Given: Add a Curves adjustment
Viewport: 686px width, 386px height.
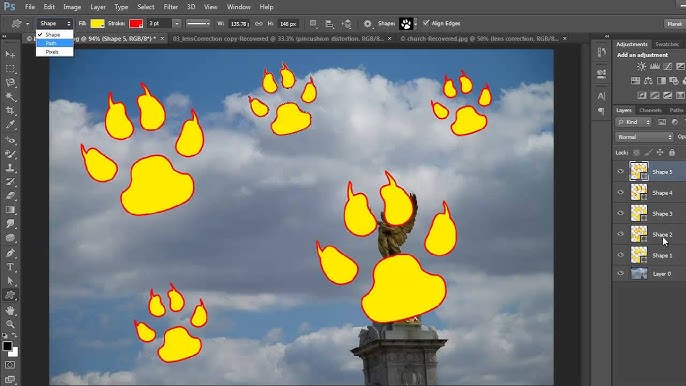Looking at the screenshot, I should pos(668,67).
